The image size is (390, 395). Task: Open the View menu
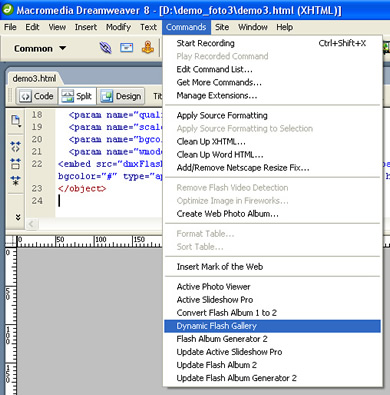57,27
